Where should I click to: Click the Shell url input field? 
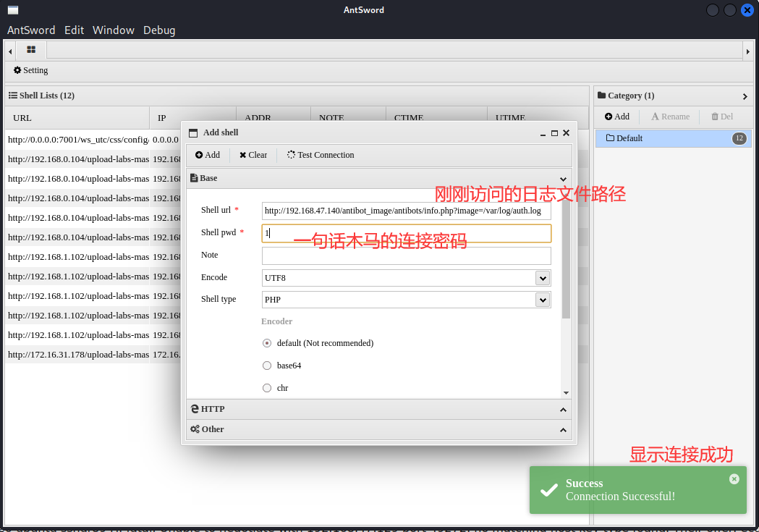pyautogui.click(x=406, y=211)
